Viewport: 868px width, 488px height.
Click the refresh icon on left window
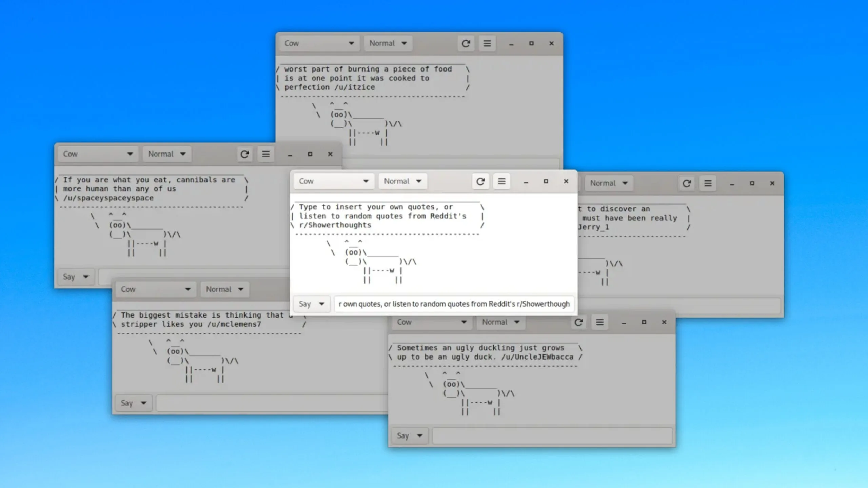pos(244,154)
